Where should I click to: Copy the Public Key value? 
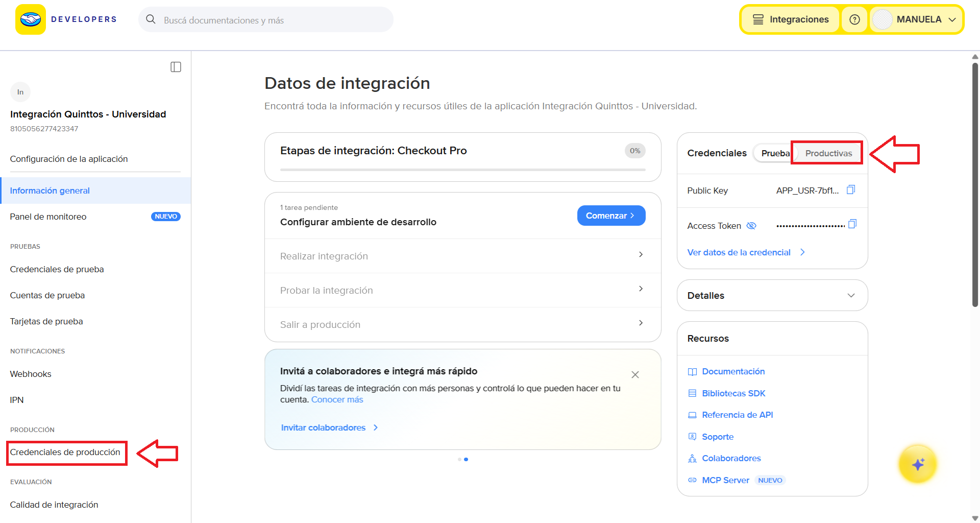[x=851, y=190]
